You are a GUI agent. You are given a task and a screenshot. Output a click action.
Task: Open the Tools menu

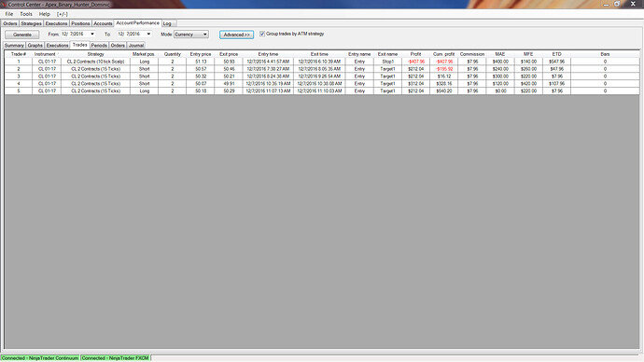tap(26, 14)
